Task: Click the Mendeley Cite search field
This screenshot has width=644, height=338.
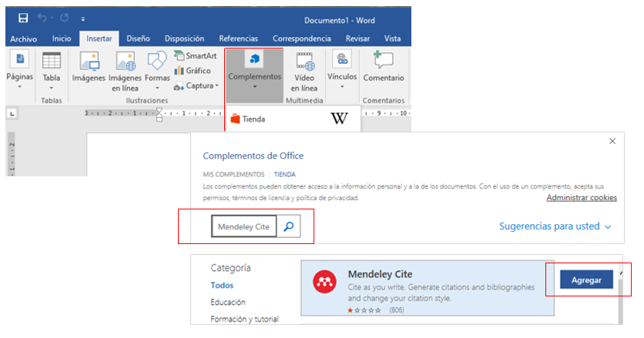Action: click(244, 226)
